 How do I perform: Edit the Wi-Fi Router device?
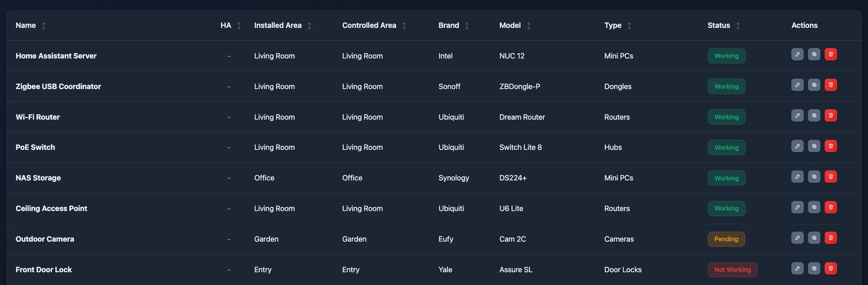tap(797, 115)
